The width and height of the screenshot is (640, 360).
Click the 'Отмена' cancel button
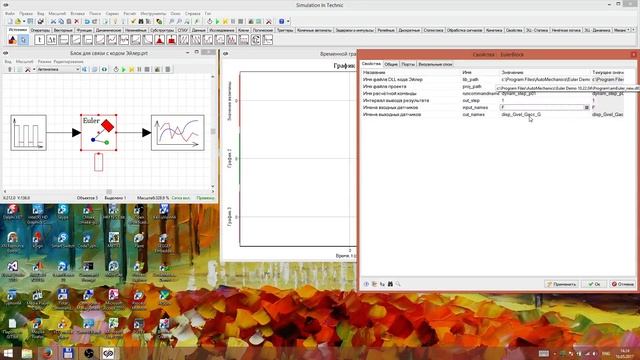pyautogui.click(x=623, y=284)
